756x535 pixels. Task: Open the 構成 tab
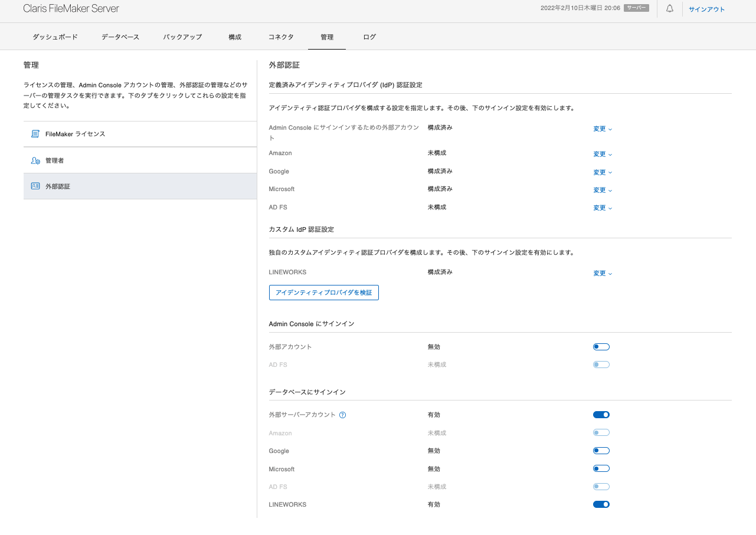pos(235,37)
